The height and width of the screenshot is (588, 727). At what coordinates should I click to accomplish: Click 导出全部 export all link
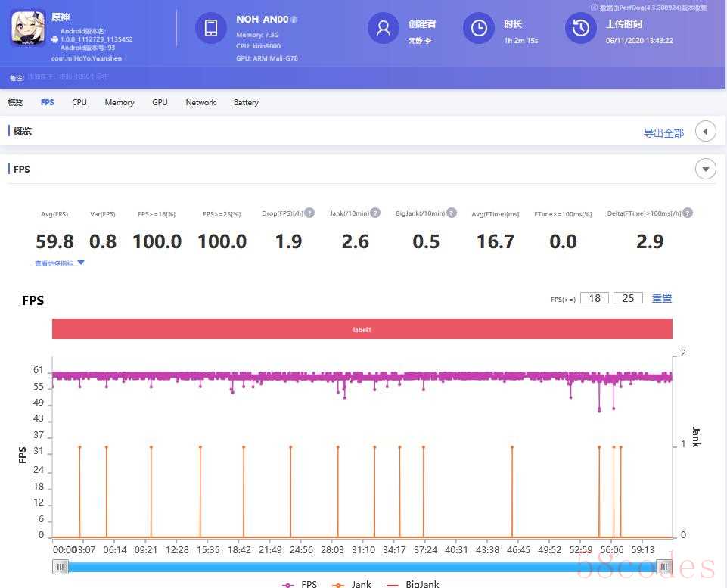[x=663, y=133]
